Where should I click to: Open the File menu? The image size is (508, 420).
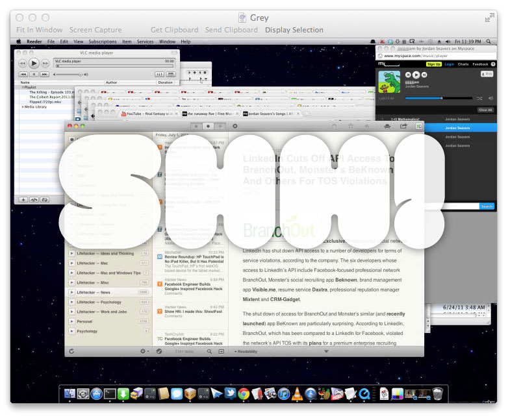[51, 42]
